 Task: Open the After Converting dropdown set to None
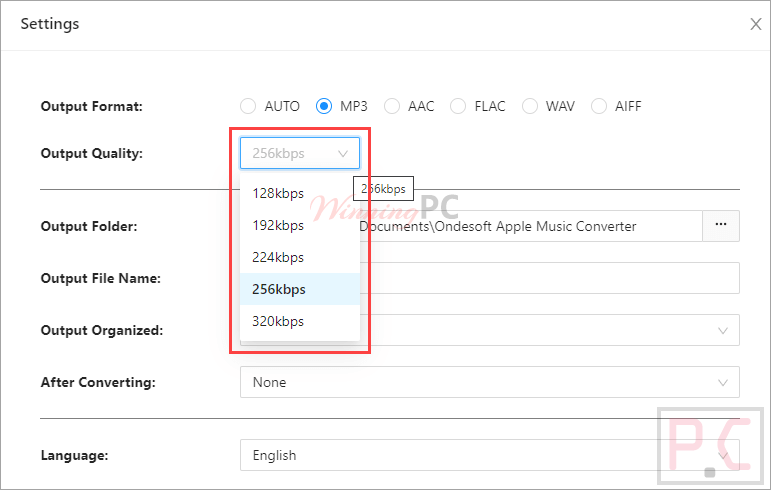point(490,382)
